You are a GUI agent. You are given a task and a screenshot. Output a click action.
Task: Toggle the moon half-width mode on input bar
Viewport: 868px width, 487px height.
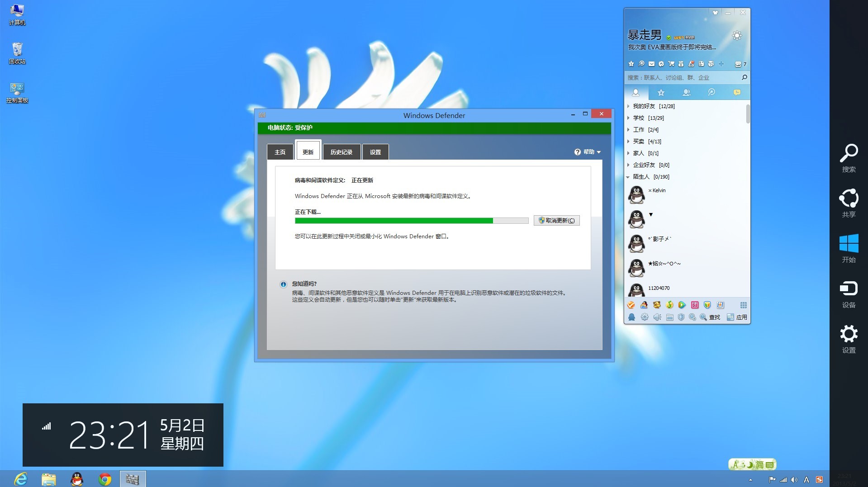point(750,464)
